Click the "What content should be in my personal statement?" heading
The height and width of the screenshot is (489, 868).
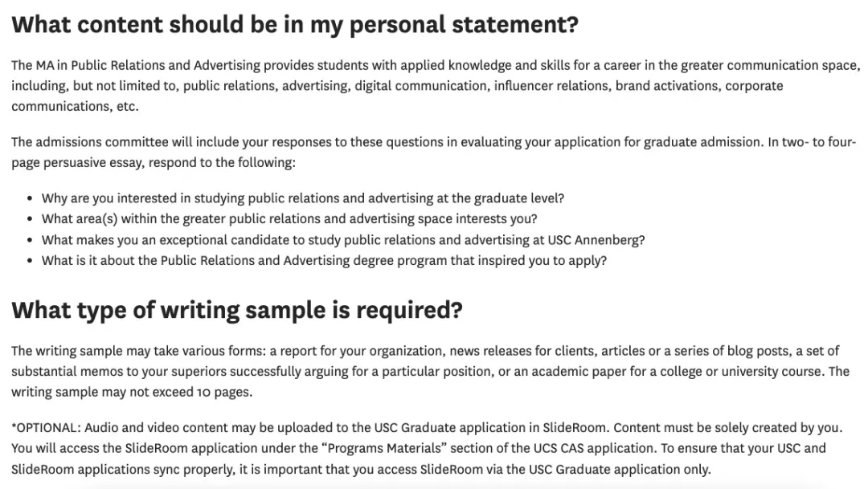(x=295, y=25)
